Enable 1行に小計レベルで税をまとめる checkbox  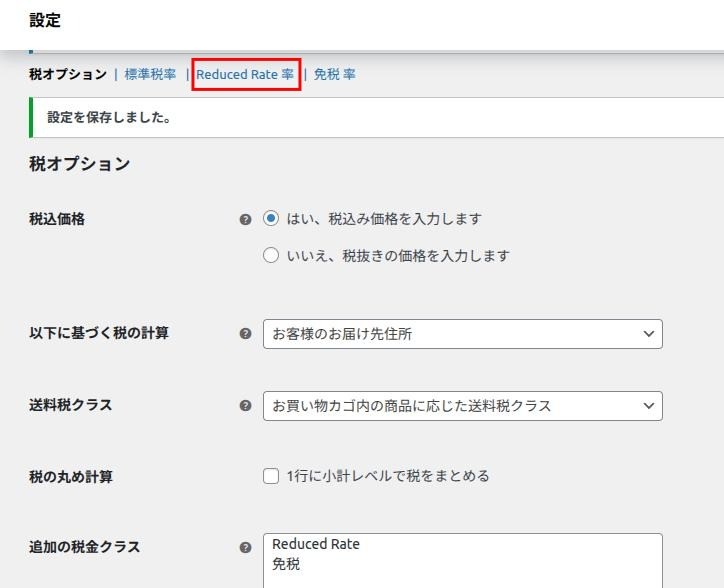[x=271, y=476]
